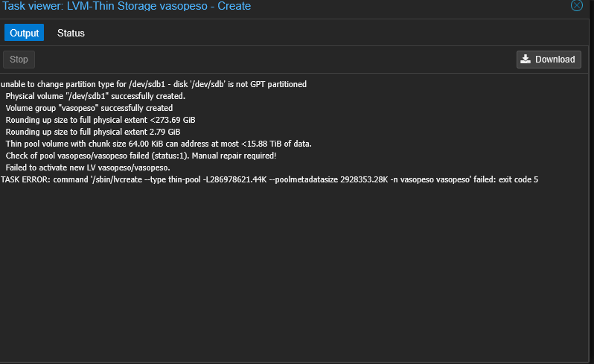Viewport: 594px width, 364px height.
Task: Switch to the Status tab
Action: point(71,33)
